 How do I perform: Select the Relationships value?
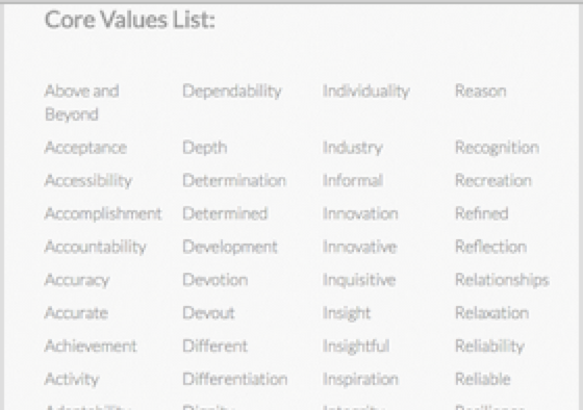pyautogui.click(x=502, y=280)
